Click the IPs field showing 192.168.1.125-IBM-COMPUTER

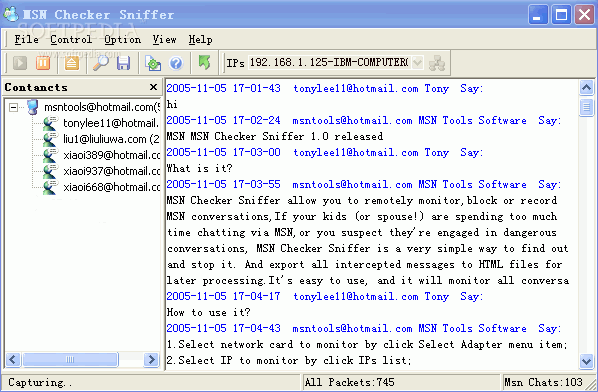coord(330,62)
